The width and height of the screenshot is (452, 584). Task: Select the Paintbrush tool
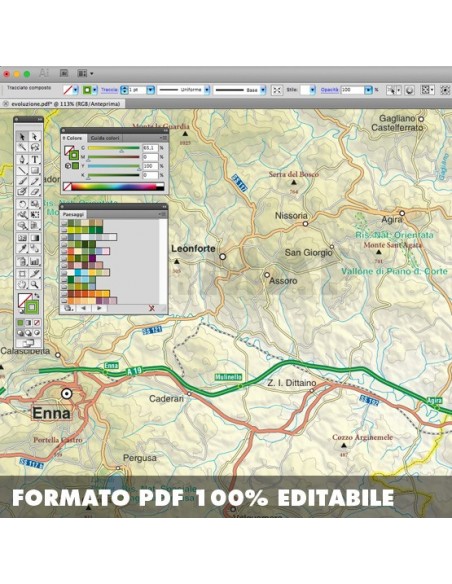[22, 181]
